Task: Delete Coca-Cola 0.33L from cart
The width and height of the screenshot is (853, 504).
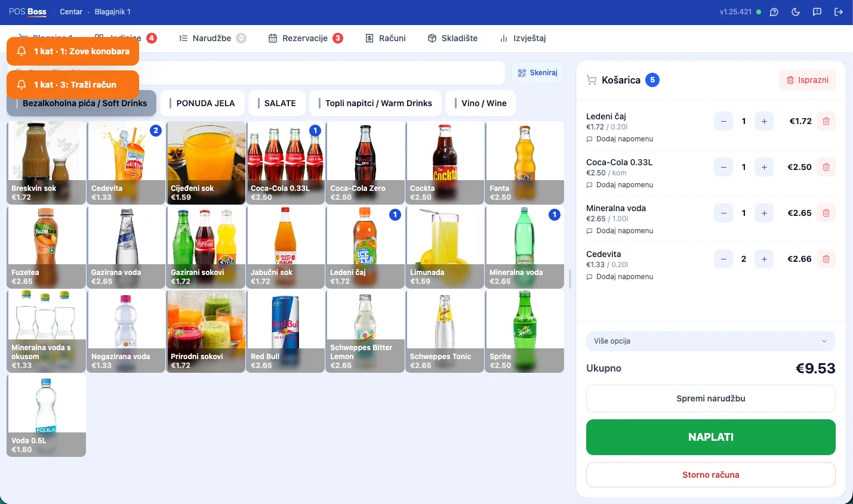Action: pyautogui.click(x=826, y=167)
